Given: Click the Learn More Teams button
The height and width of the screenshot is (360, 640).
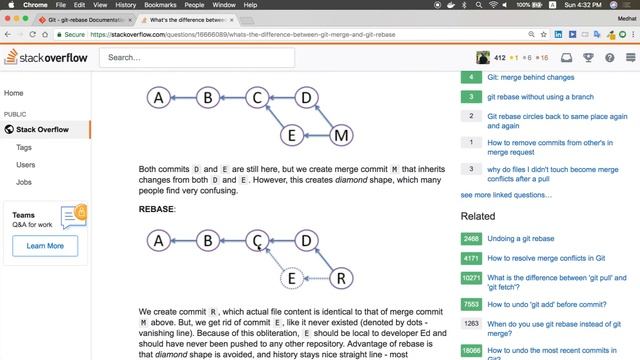Looking at the screenshot, I should [45, 246].
